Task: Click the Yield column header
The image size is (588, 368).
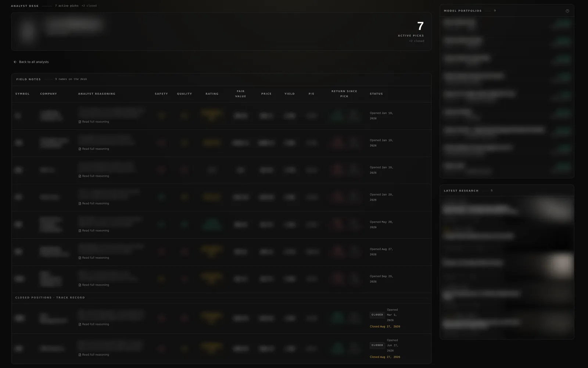Action: pos(290,94)
